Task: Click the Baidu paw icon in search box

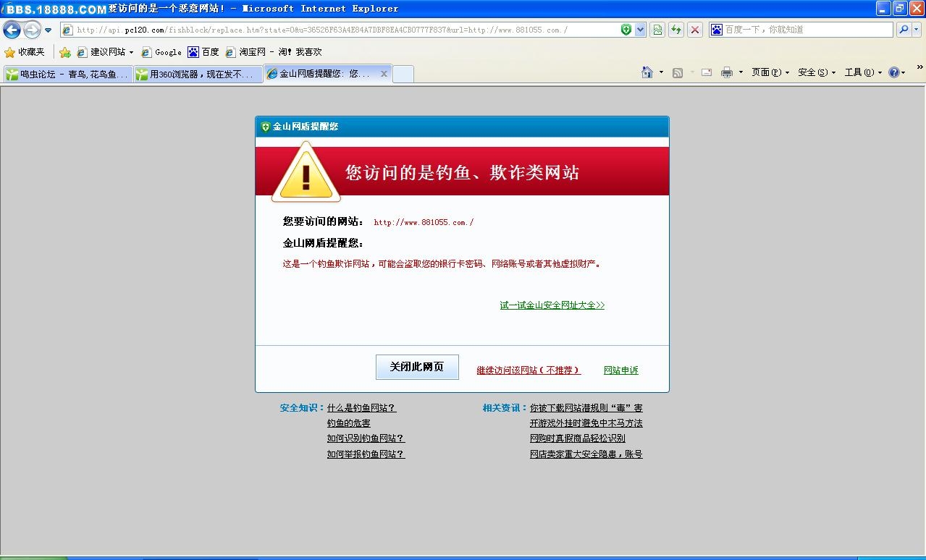Action: [717, 30]
